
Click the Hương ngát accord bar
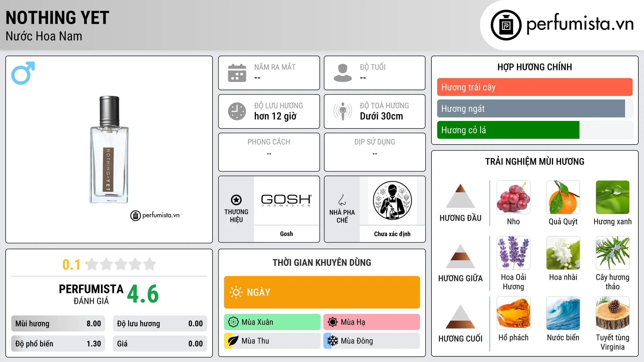pyautogui.click(x=535, y=108)
